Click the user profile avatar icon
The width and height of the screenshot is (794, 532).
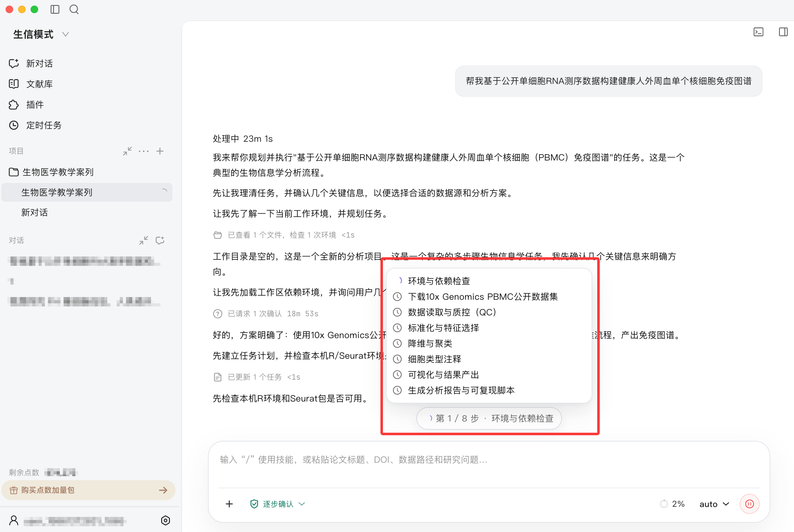(x=13, y=520)
